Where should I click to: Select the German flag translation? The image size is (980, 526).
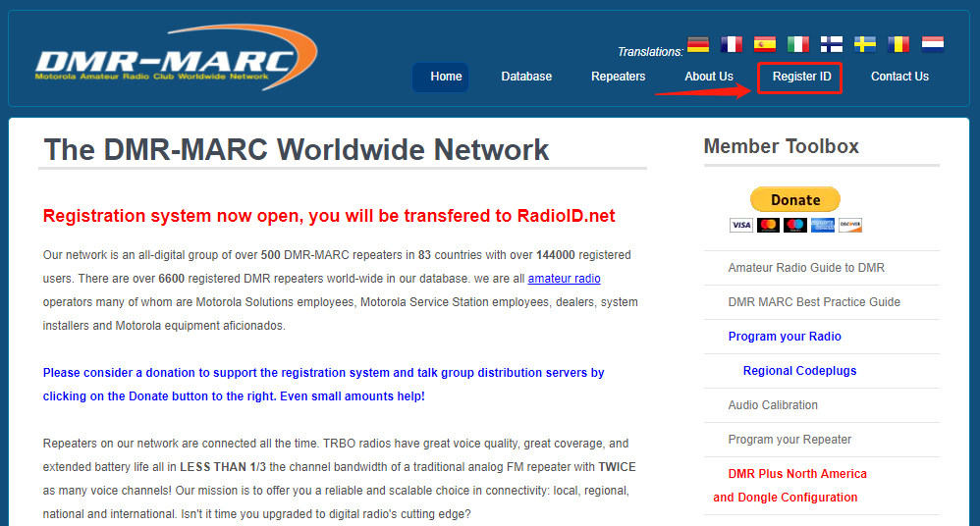coord(698,44)
